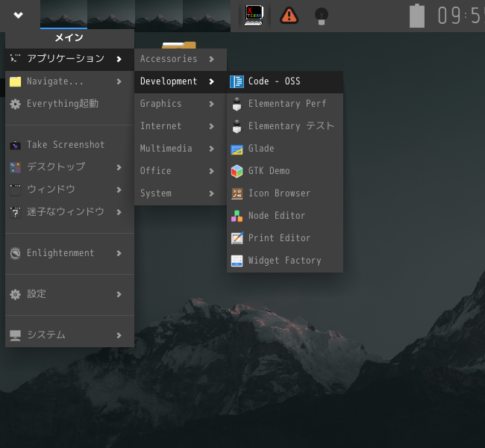Launch xterm from the shelf icon
Image resolution: width=485 pixels, height=448 pixels.
pyautogui.click(x=254, y=15)
